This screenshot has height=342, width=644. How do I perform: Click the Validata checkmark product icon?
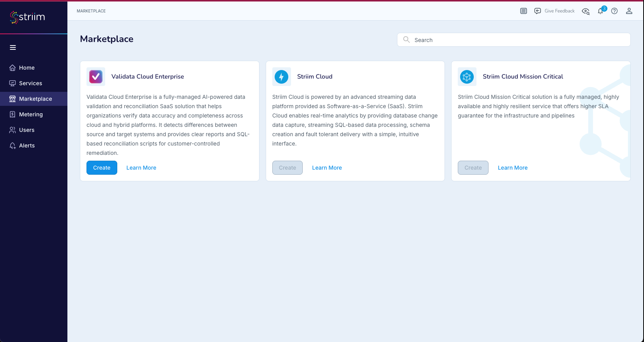coord(96,77)
